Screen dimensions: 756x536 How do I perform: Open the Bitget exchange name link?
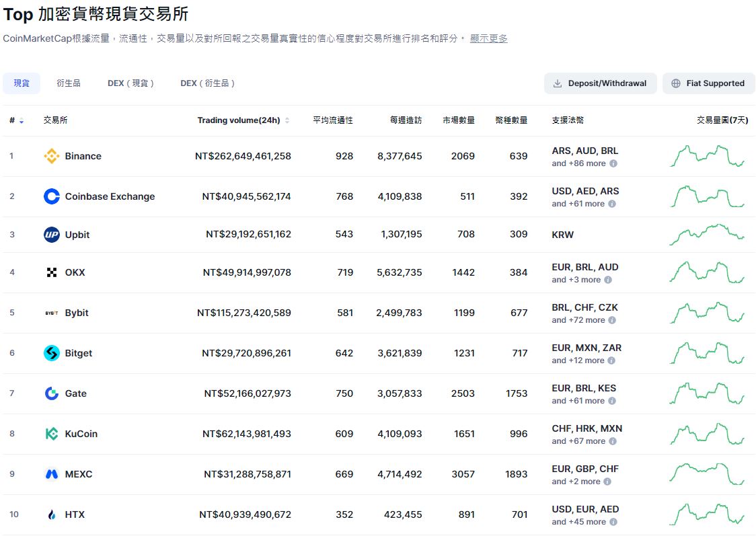tap(79, 353)
